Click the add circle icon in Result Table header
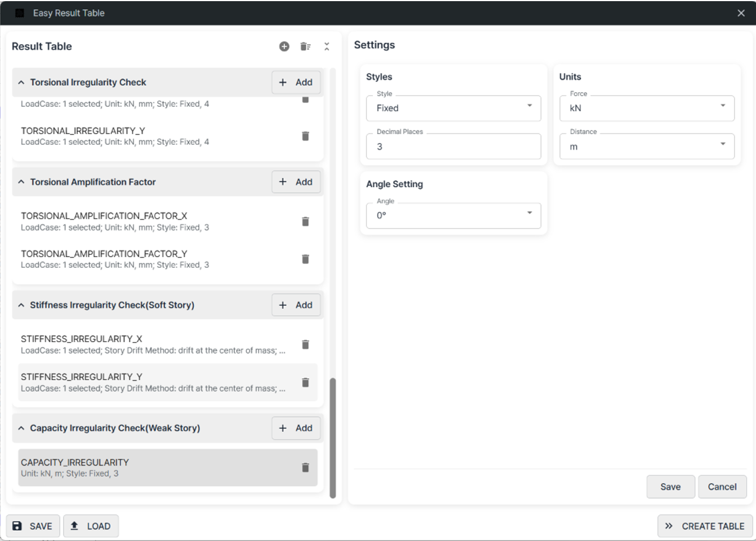 click(x=284, y=46)
